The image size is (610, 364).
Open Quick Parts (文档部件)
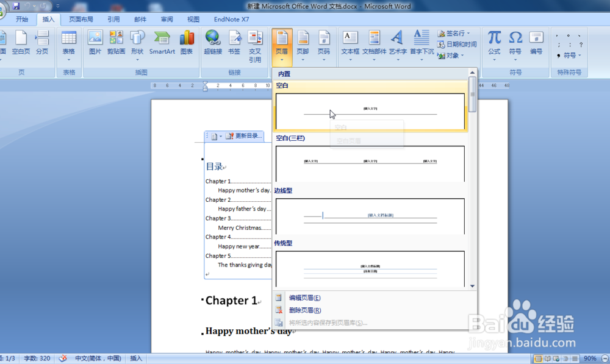coord(375,46)
